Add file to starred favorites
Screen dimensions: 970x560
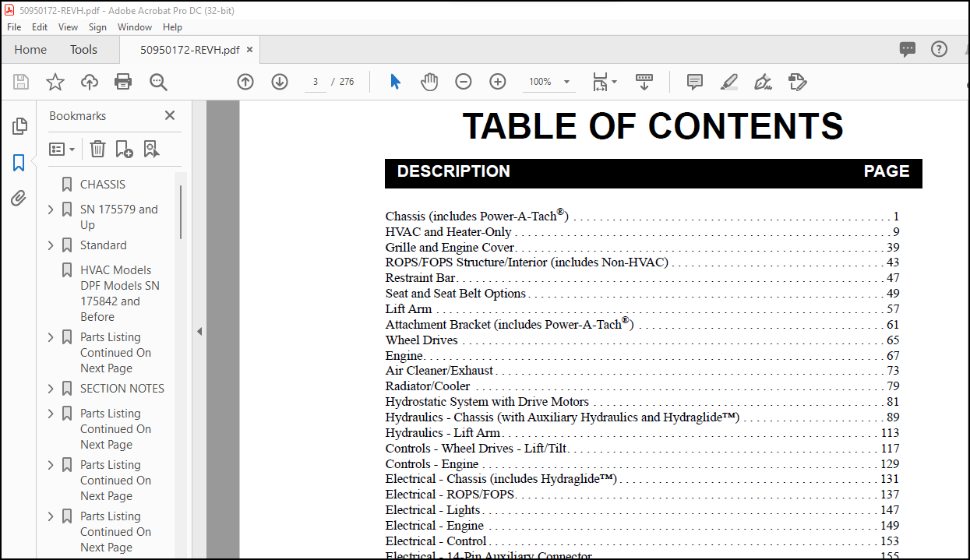(x=55, y=82)
